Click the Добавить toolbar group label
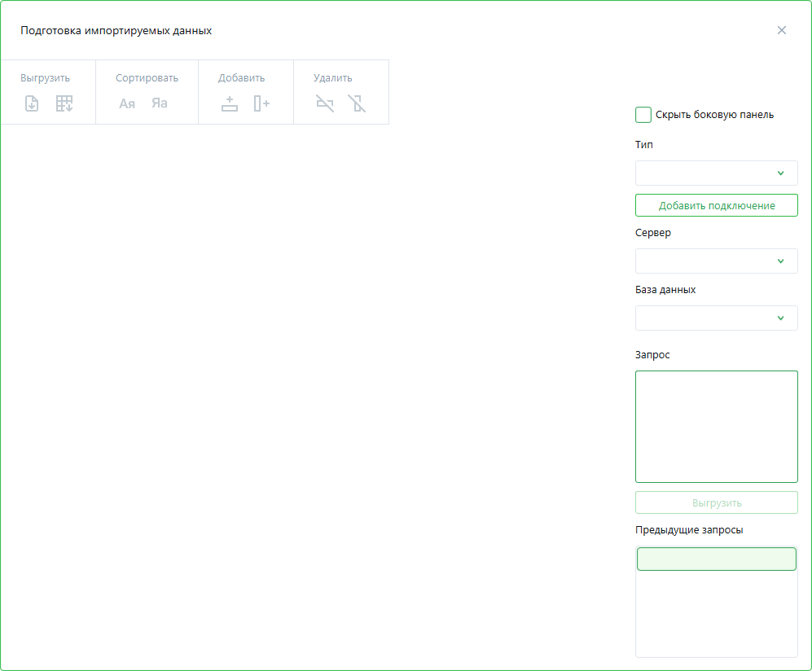This screenshot has height=671, width=812. tap(241, 78)
